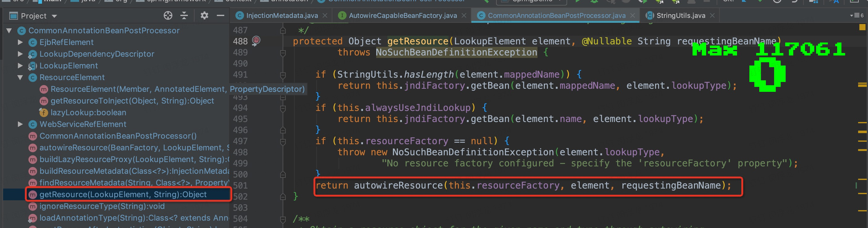Viewport: 868px width, 228px height.
Task: Open the hidden tabs list dropdown
Action: (x=857, y=15)
